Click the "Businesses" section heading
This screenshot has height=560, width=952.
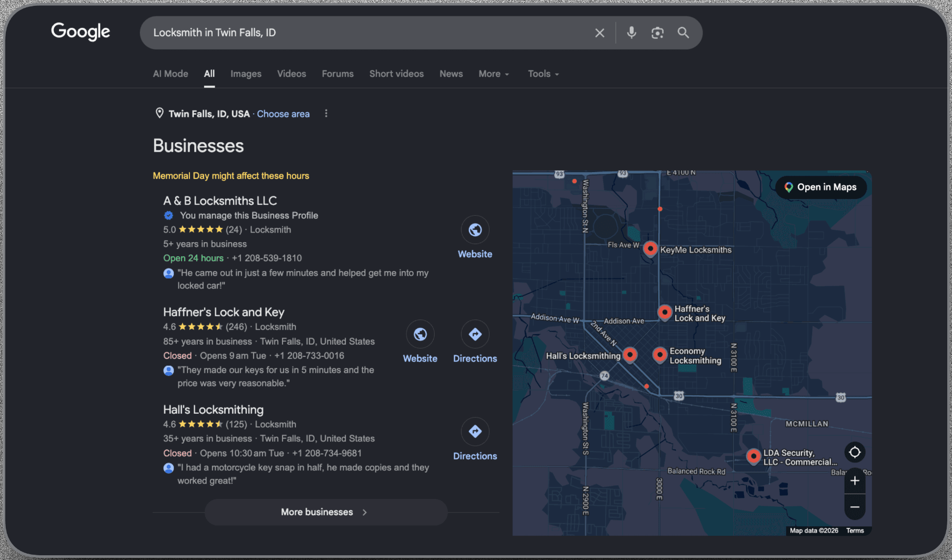pos(198,146)
